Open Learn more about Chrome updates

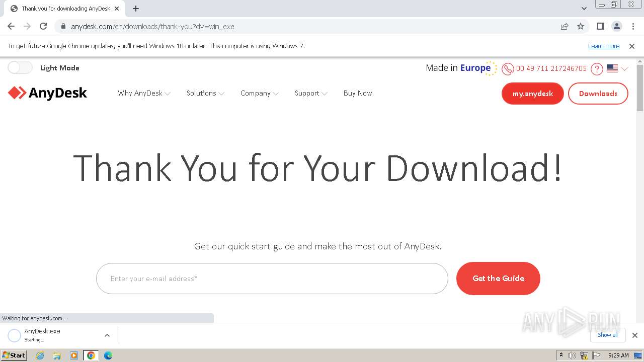pyautogui.click(x=604, y=46)
